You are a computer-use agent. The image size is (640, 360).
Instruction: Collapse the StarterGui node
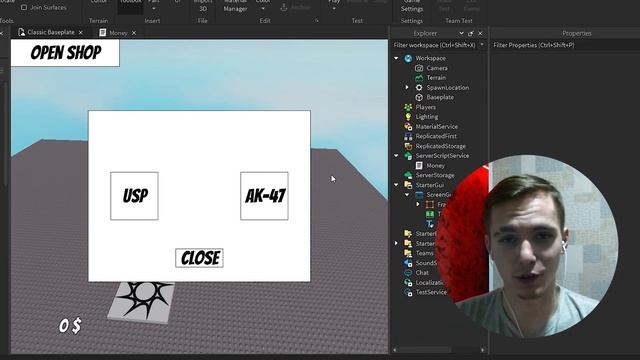(396, 185)
